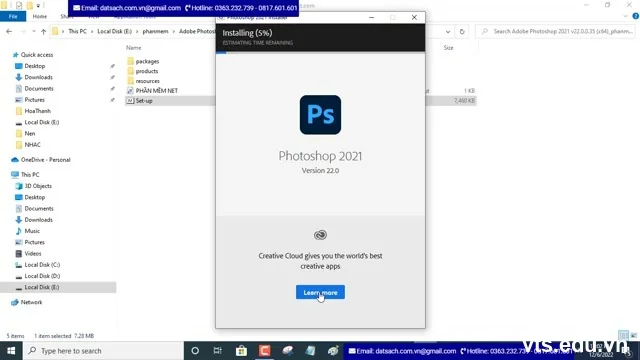
Task: Refresh the current folder view
Action: (x=462, y=31)
